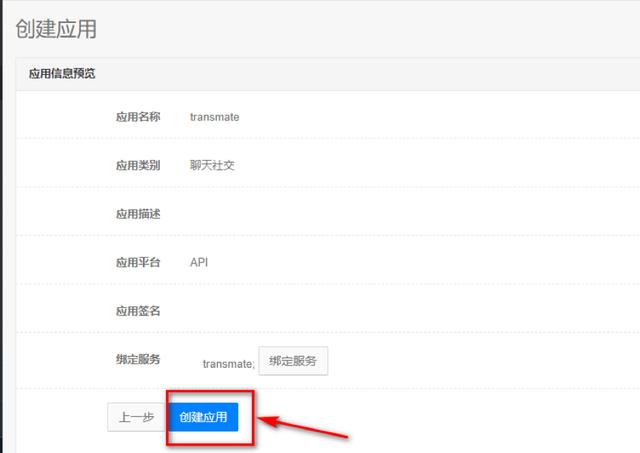The height and width of the screenshot is (453, 640).
Task: Click the 应用签名 label
Action: [138, 311]
